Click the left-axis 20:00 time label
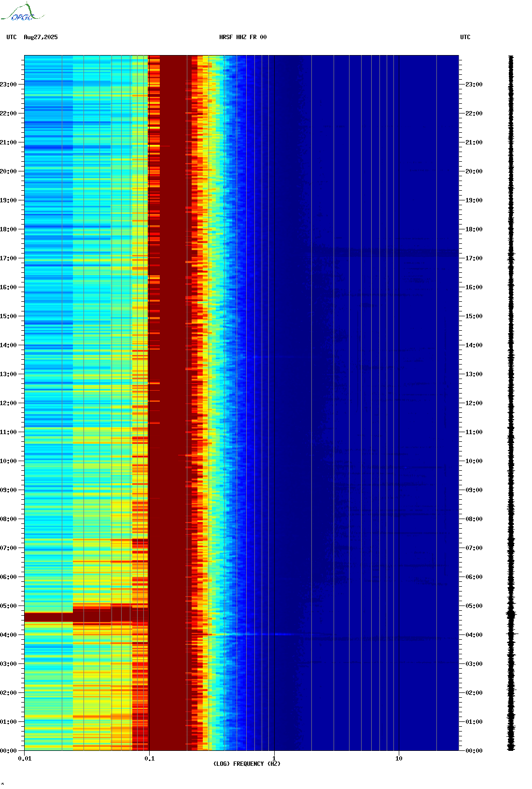The image size is (532, 789). [8, 171]
